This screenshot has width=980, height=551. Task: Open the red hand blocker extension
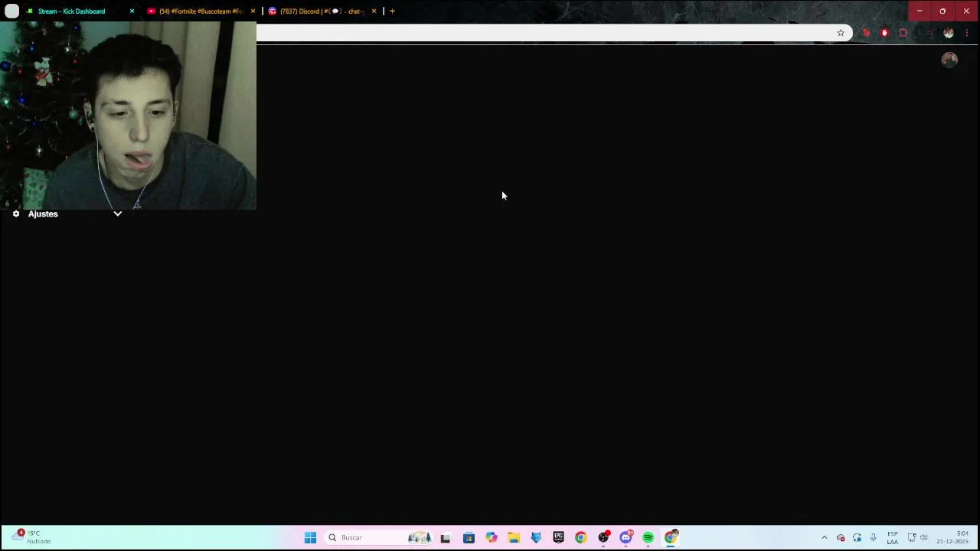[884, 33]
